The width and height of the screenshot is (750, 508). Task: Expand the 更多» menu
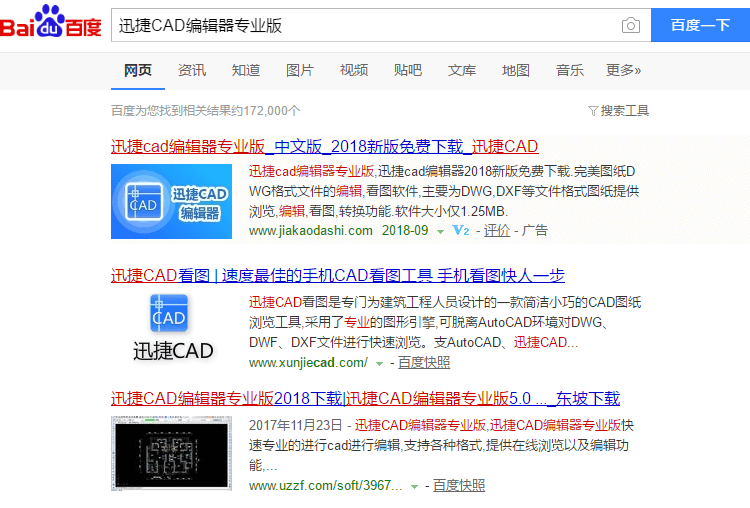624,70
